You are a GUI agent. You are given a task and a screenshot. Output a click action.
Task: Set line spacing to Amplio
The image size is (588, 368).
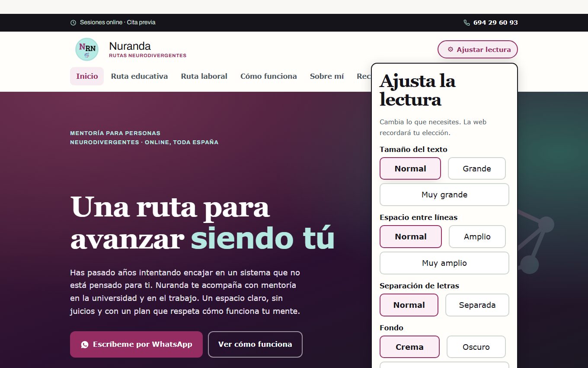tap(477, 237)
